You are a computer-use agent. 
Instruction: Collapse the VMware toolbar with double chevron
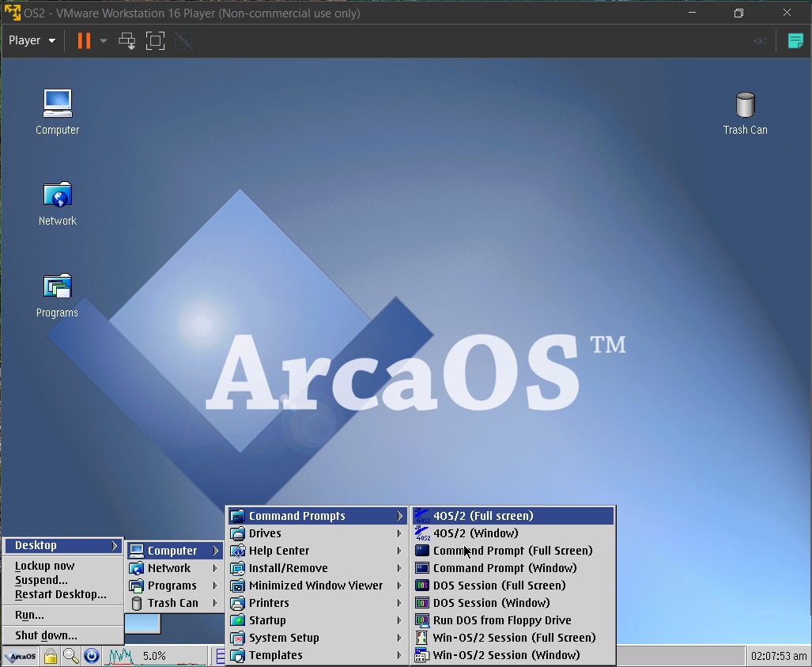pos(760,41)
